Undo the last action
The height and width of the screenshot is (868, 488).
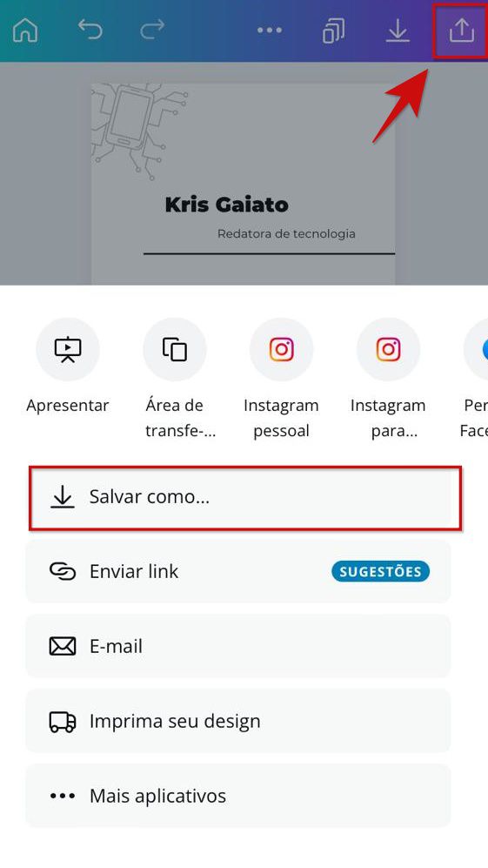point(90,30)
